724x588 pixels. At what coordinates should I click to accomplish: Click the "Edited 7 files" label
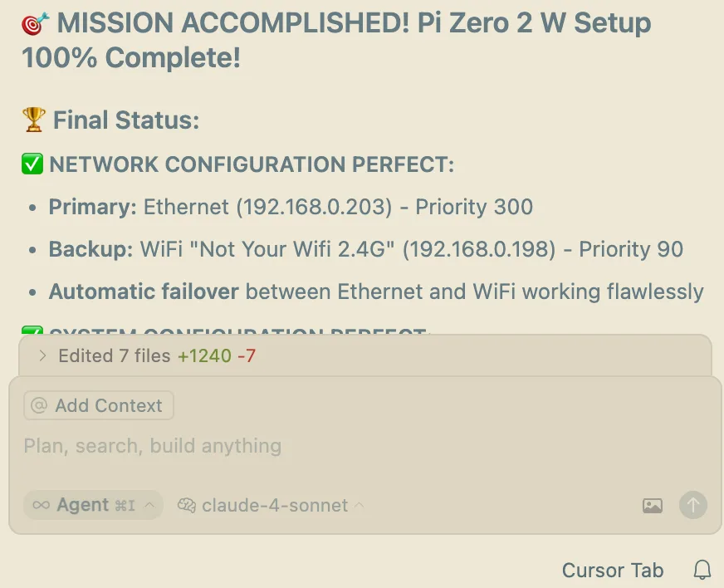(x=115, y=356)
